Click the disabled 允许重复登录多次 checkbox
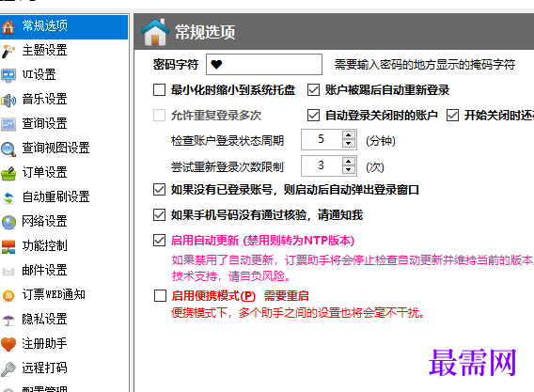 coord(160,116)
